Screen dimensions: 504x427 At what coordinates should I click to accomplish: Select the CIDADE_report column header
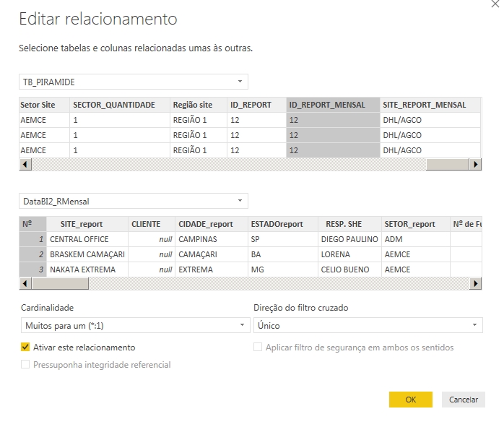pyautogui.click(x=212, y=224)
